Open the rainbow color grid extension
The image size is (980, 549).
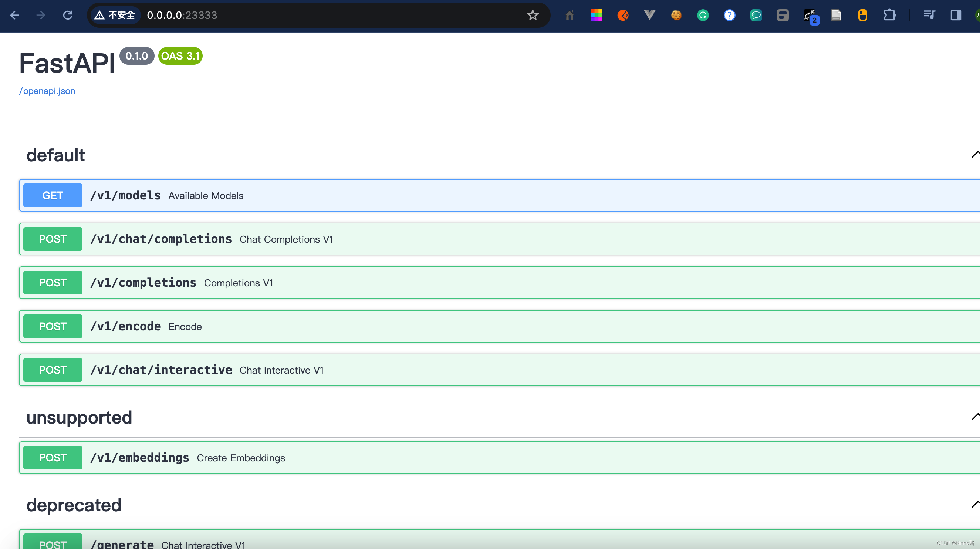click(x=596, y=15)
